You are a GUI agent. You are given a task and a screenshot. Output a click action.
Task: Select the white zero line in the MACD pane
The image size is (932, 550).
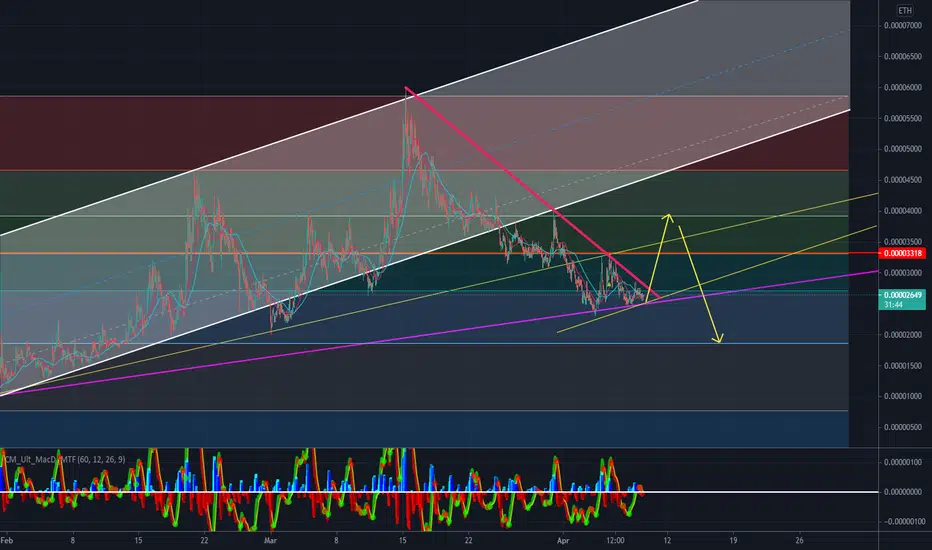click(439, 492)
